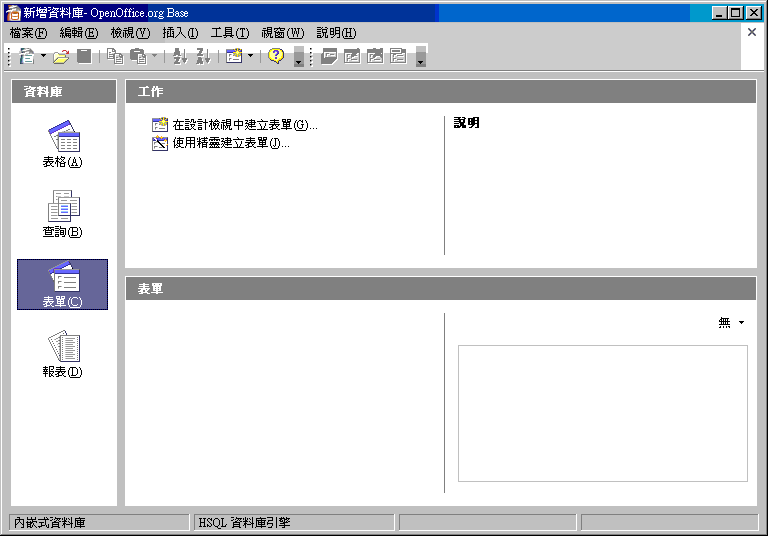Image resolution: width=768 pixels, height=536 pixels.
Task: Click the form wizard task icon
Action: pyautogui.click(x=160, y=143)
